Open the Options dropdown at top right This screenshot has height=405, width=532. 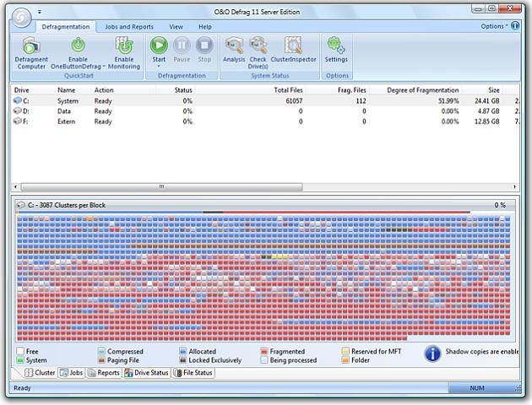[494, 26]
